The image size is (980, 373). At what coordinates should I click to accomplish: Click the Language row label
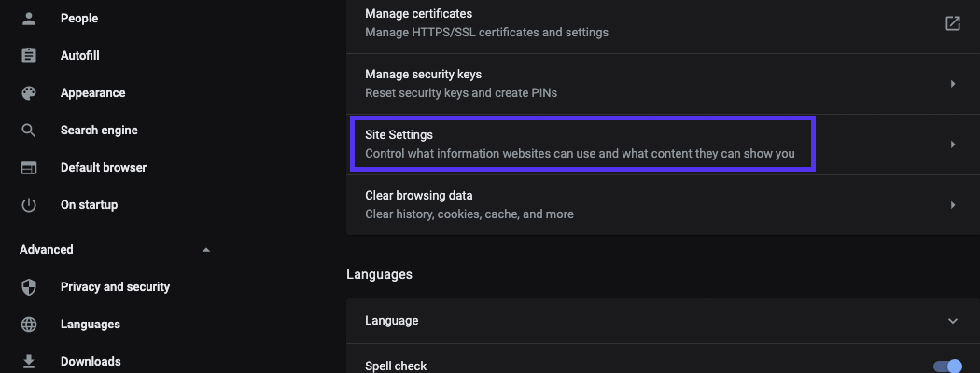point(392,321)
